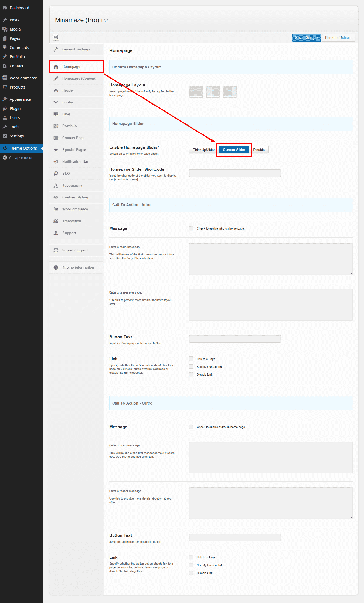Click the Notification Bar megaphone icon
The width and height of the screenshot is (364, 603).
coord(56,161)
